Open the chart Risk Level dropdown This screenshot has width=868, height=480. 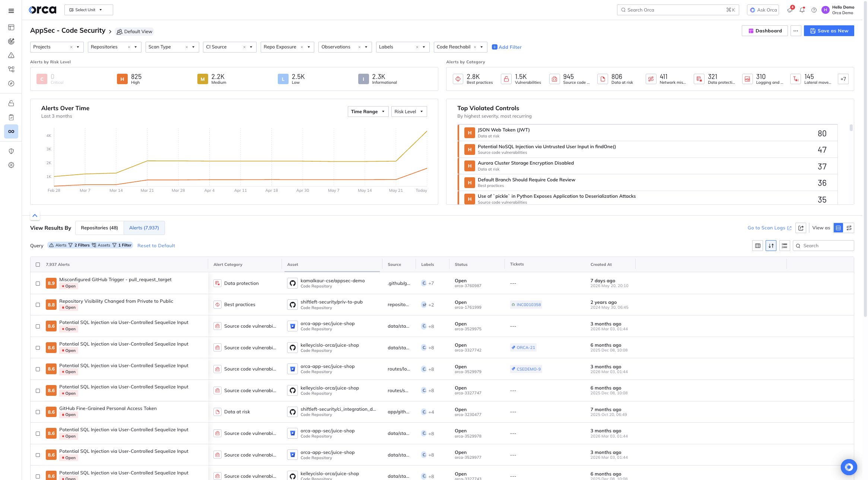409,112
